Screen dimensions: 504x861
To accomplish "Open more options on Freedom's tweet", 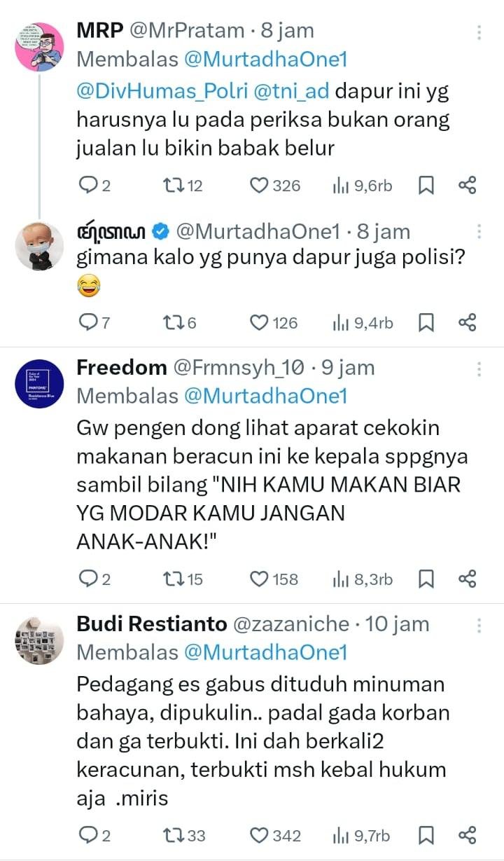I will click(x=479, y=368).
